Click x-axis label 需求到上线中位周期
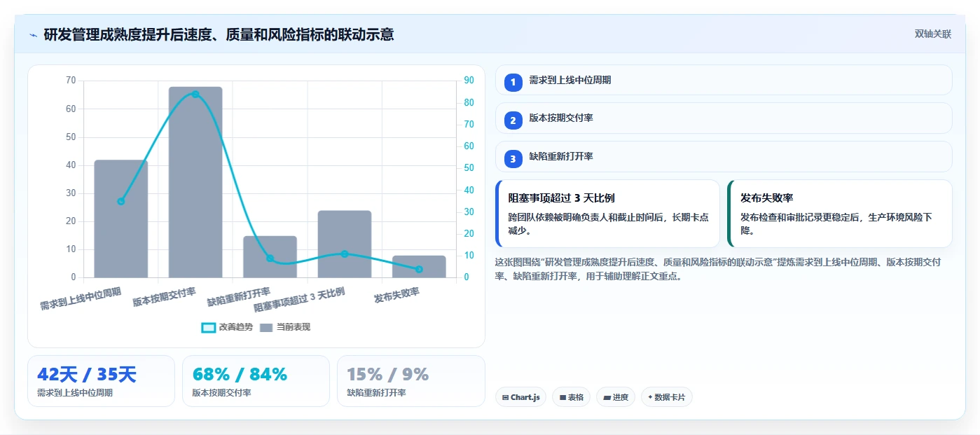This screenshot has width=980, height=435. click(81, 298)
